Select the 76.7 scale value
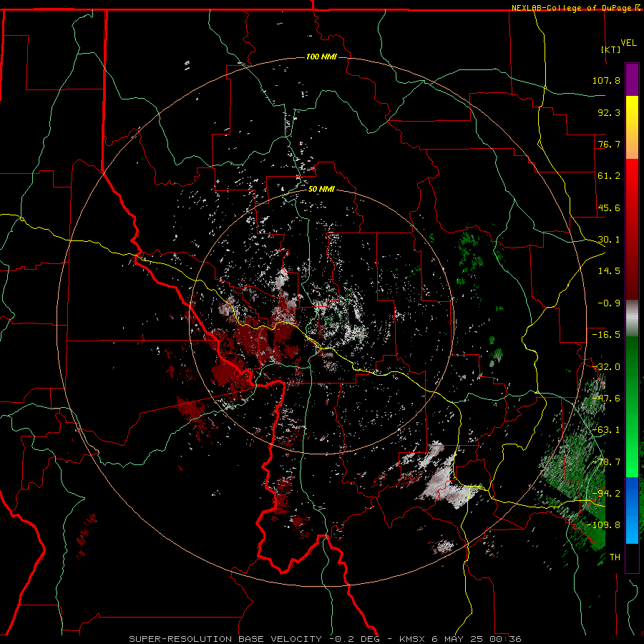Image resolution: width=644 pixels, height=644 pixels. pos(609,144)
